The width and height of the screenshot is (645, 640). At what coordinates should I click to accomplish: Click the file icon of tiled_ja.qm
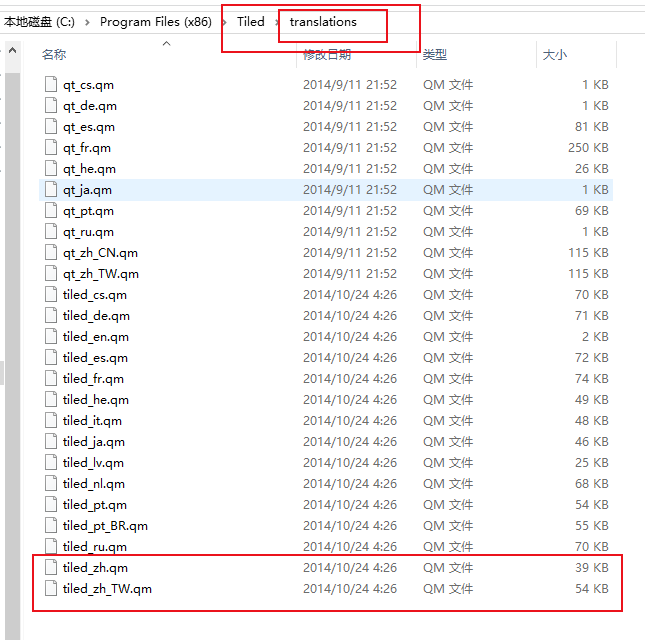pyautogui.click(x=51, y=441)
